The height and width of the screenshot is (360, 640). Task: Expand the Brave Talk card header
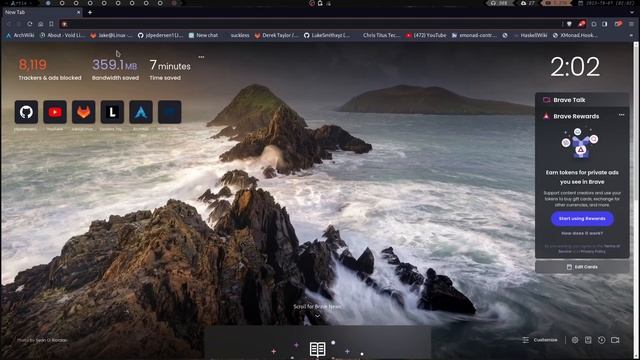(582, 100)
